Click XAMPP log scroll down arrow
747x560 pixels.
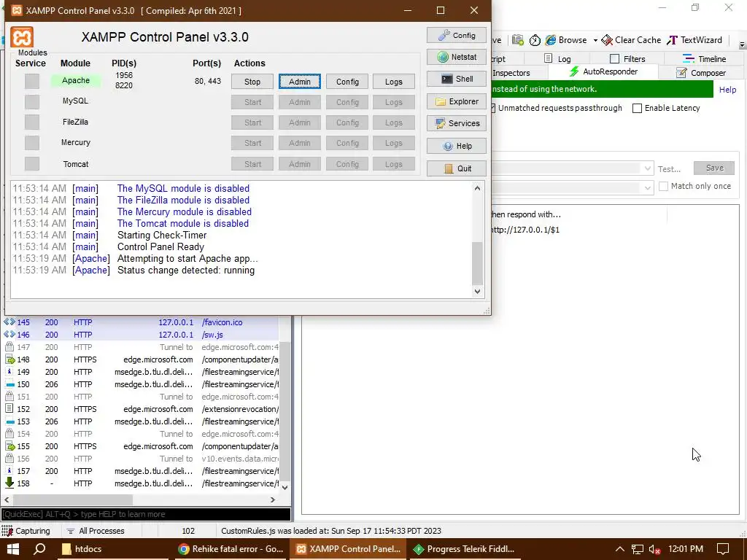pyautogui.click(x=477, y=292)
